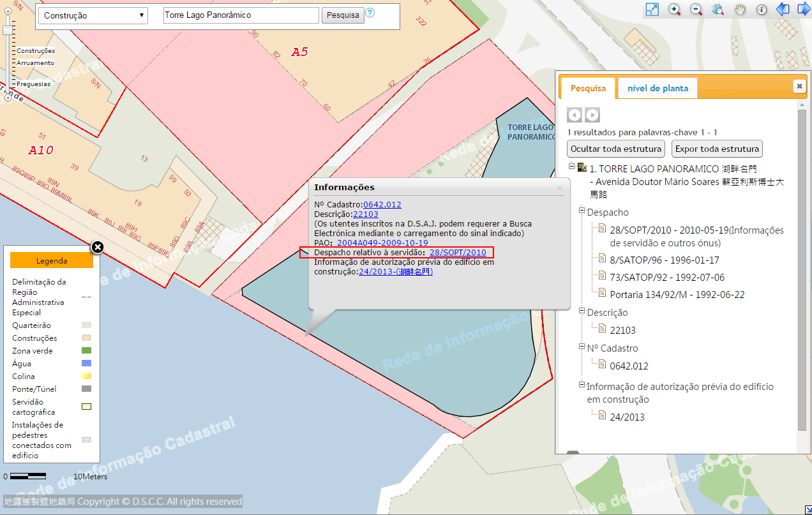Switch to the nível de planta tab
Screen dimensions: 812x515
tap(658, 88)
